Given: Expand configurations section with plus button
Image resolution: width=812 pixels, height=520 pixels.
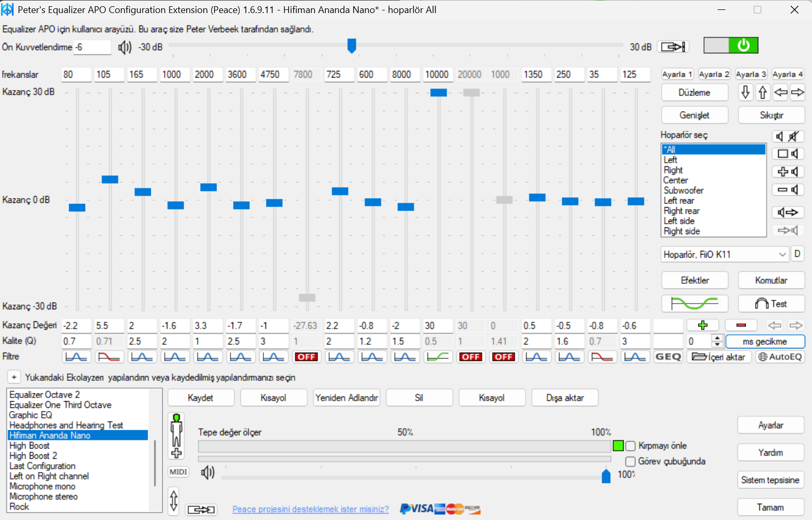Looking at the screenshot, I should coord(14,377).
